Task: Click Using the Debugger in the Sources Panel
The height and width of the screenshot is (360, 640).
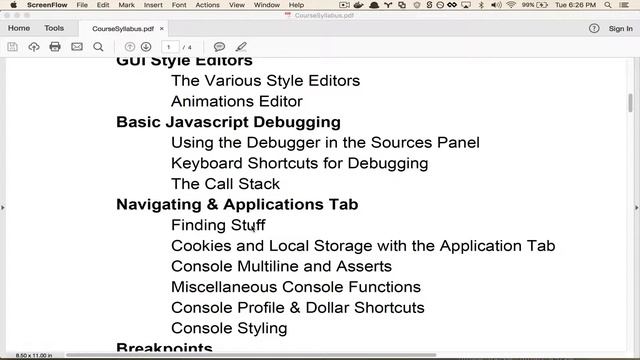Action: coord(325,142)
